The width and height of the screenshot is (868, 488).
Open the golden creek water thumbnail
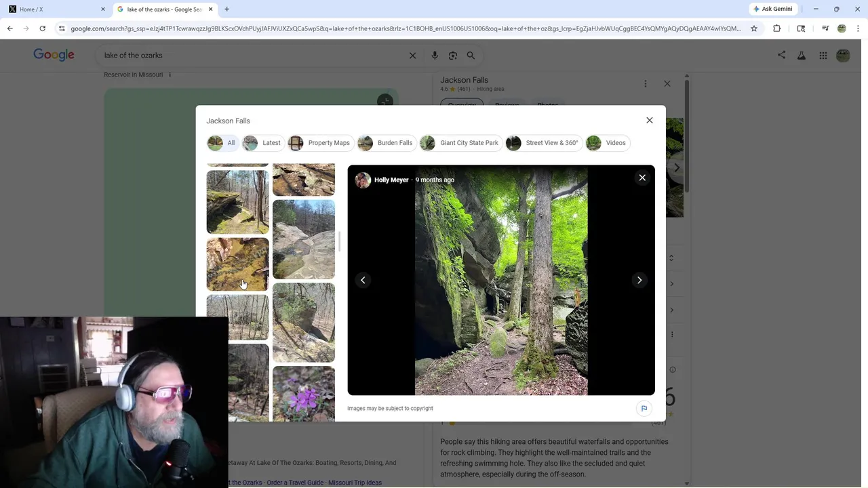(237, 264)
